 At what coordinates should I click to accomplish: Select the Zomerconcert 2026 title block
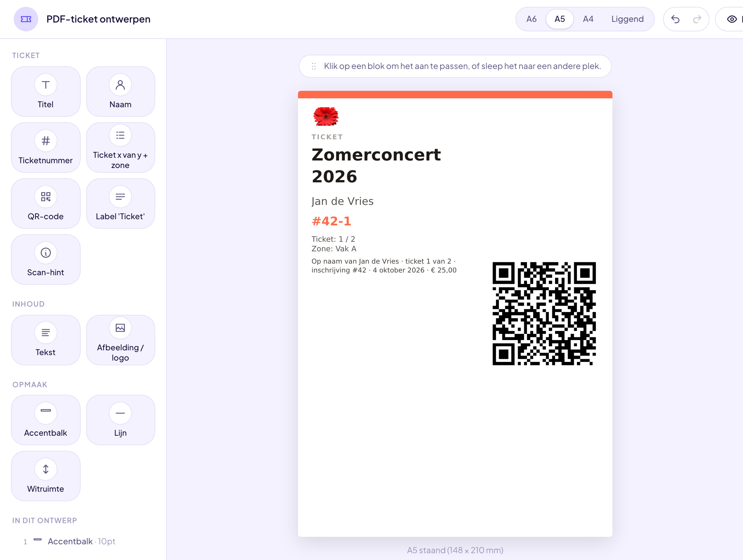tap(376, 166)
